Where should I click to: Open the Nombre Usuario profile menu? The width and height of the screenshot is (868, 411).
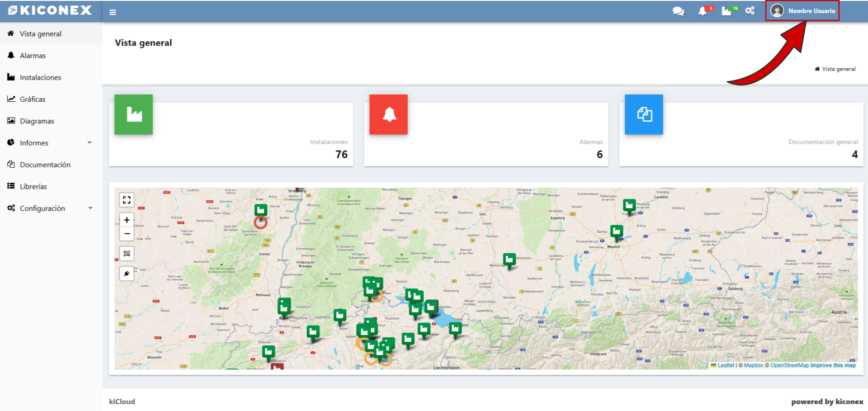pyautogui.click(x=802, y=11)
